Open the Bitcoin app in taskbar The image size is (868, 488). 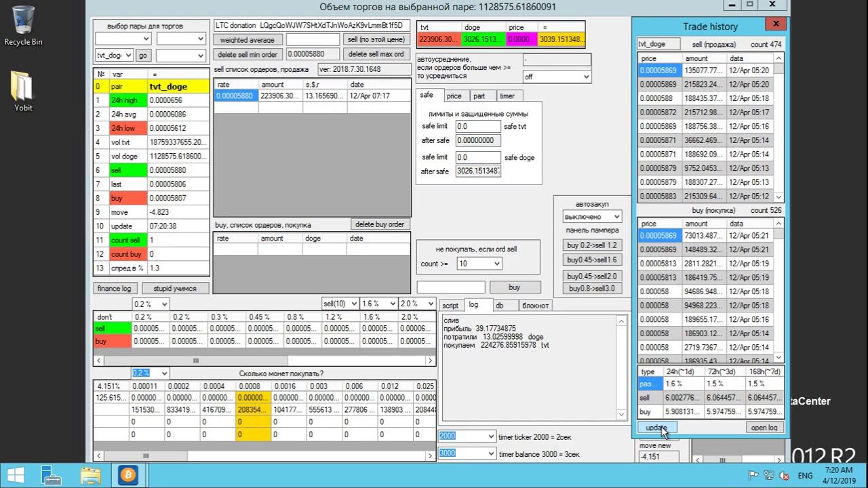click(x=127, y=475)
